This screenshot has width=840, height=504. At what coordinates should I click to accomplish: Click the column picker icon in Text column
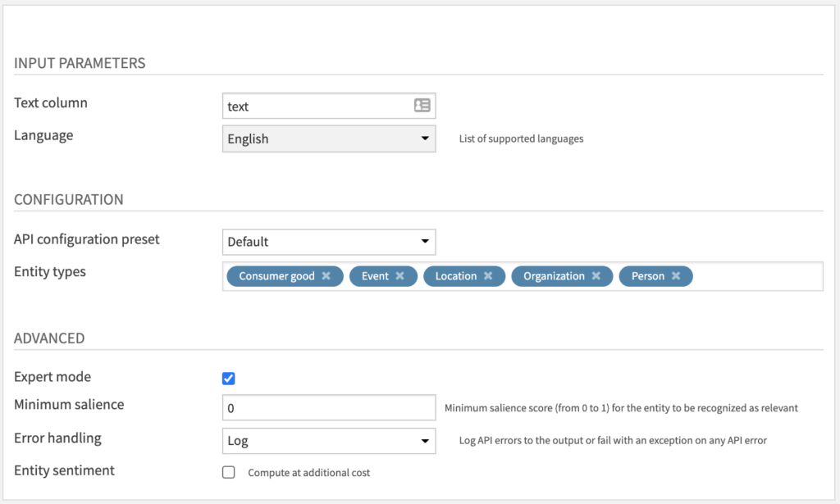point(422,106)
